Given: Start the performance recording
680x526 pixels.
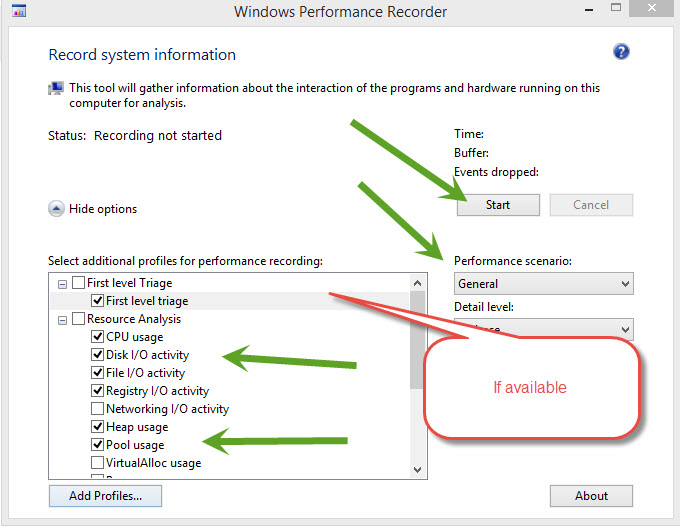Looking at the screenshot, I should tap(498, 205).
